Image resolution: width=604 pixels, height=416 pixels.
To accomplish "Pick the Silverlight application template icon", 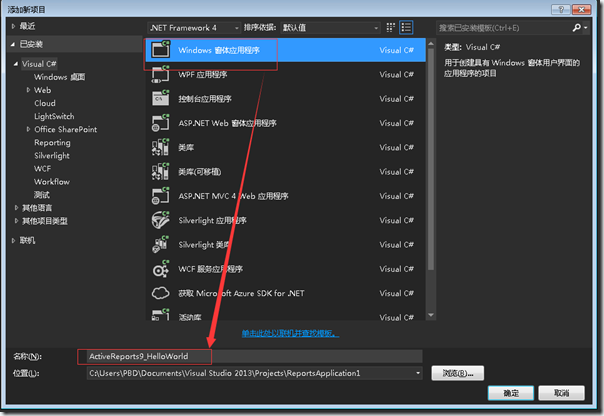I will [x=160, y=220].
